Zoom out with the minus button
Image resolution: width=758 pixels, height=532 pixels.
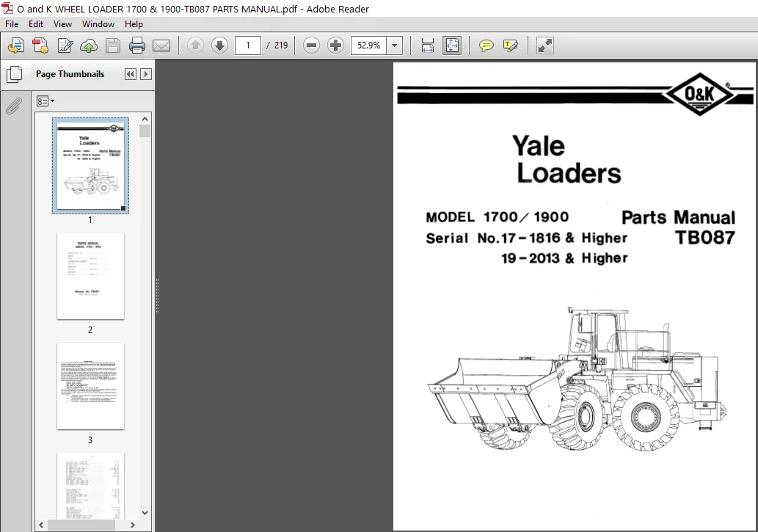[311, 45]
